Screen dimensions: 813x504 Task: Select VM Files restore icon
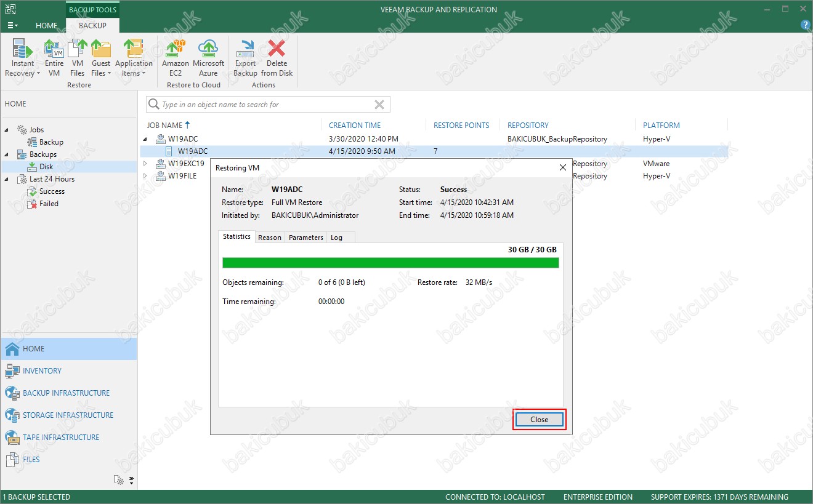click(x=77, y=58)
